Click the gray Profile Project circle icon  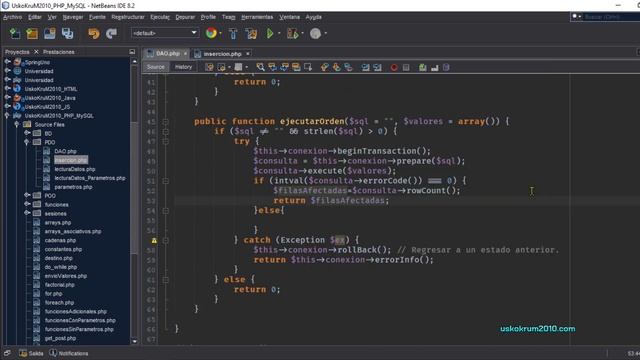point(315,33)
